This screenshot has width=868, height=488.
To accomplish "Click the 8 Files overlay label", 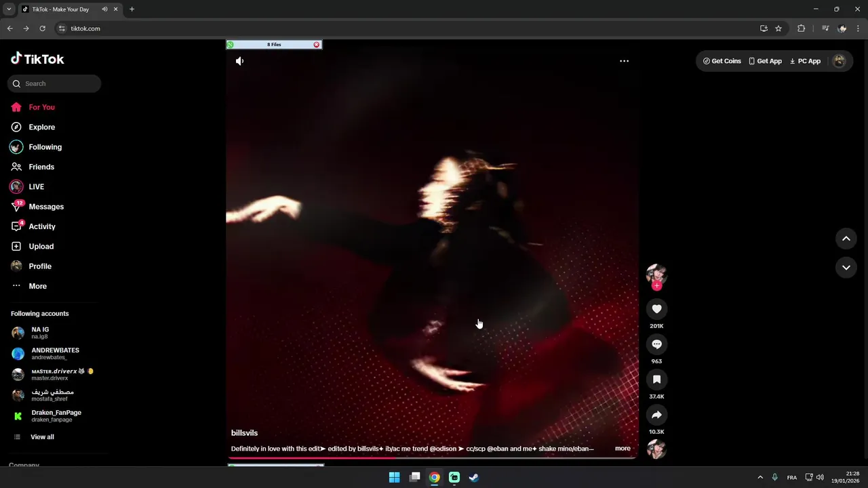I will coord(274,45).
